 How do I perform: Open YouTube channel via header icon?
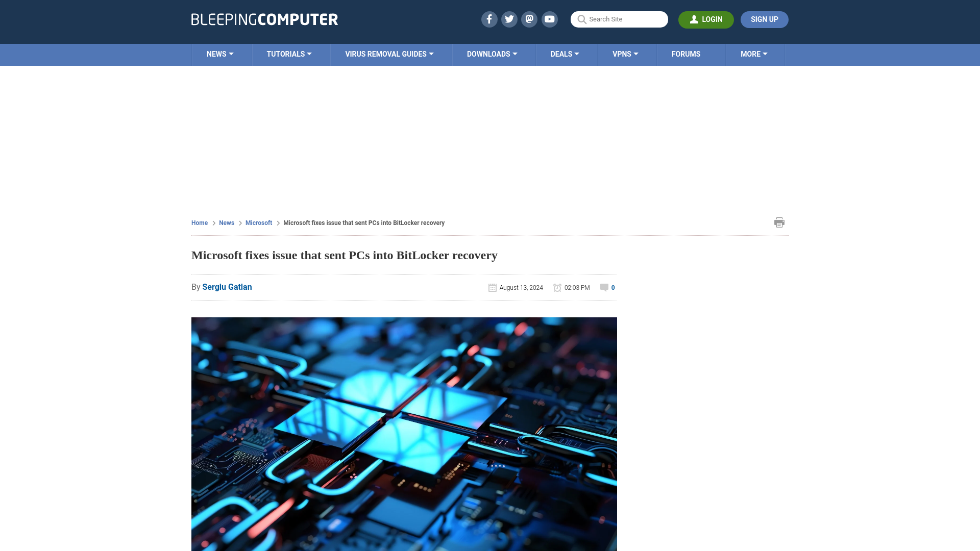(549, 19)
